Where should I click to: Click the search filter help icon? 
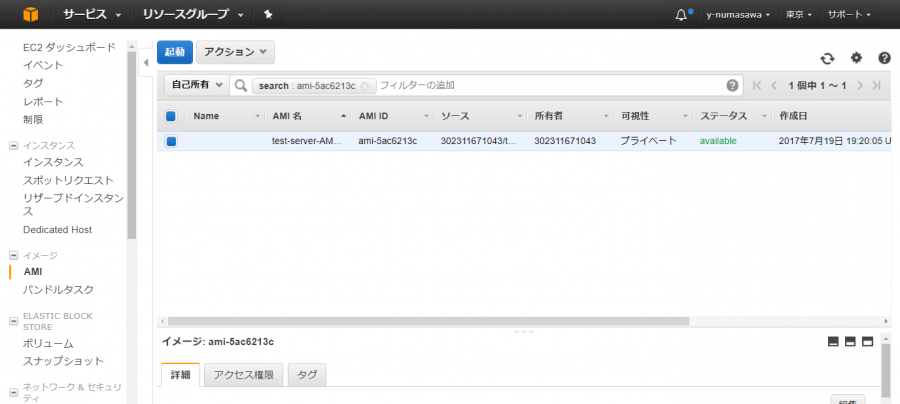(732, 86)
